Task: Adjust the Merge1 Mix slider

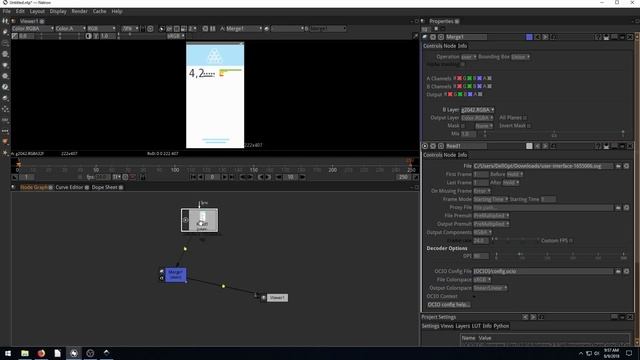Action: pyautogui.click(x=553, y=133)
